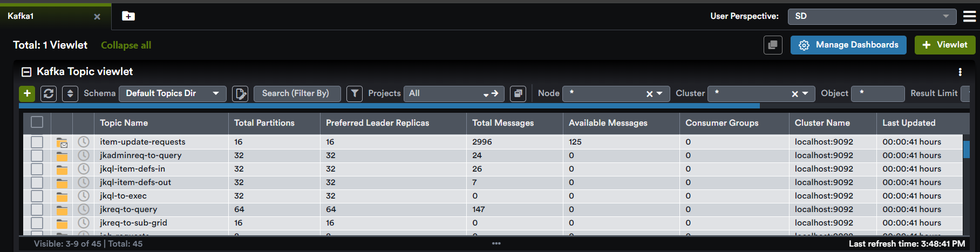Image resolution: width=980 pixels, height=252 pixels.
Task: Check the jkreq-to-query row checkbox
Action: click(x=37, y=209)
